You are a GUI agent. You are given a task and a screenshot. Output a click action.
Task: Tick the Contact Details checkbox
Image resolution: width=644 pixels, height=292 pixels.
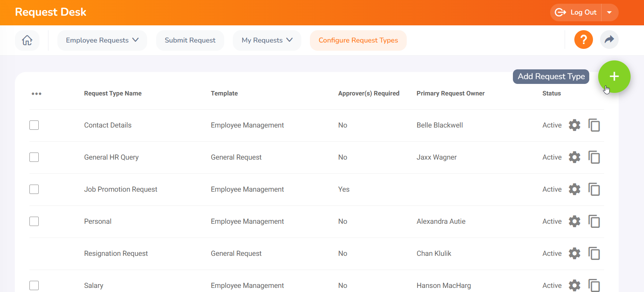34,125
